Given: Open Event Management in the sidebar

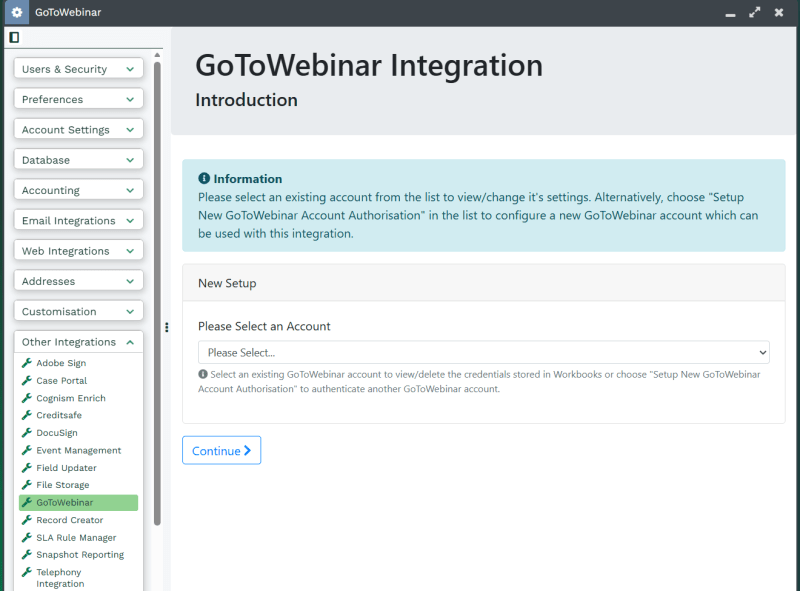Looking at the screenshot, I should click(x=78, y=450).
